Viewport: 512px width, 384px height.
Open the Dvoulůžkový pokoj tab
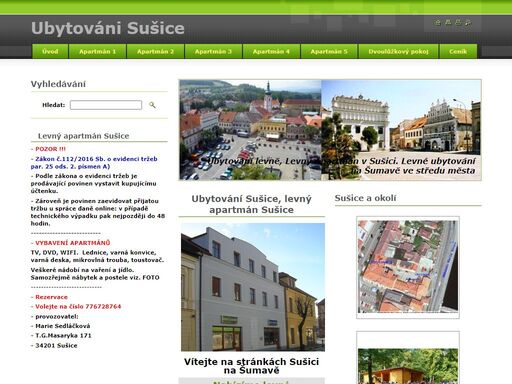(x=398, y=51)
